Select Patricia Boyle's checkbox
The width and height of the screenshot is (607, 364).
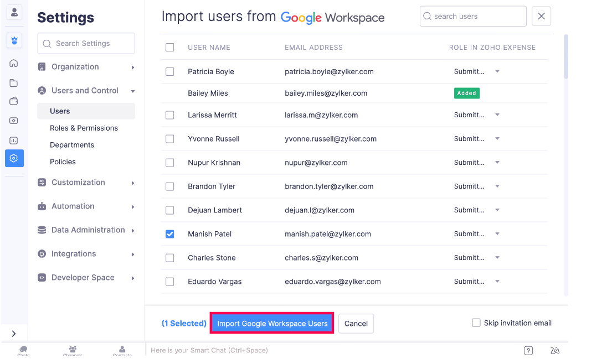[x=170, y=71]
